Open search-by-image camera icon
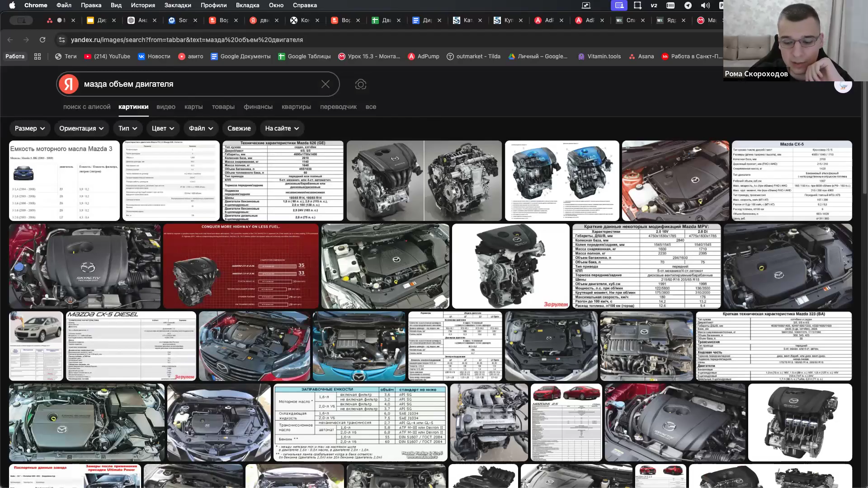 click(x=360, y=84)
